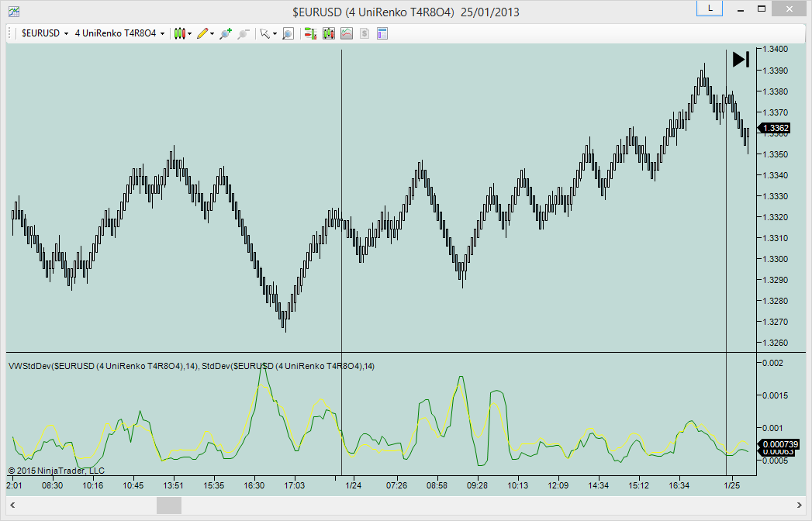812x521 pixels.
Task: Click the Zoom Out magnifier icon
Action: pos(243,33)
